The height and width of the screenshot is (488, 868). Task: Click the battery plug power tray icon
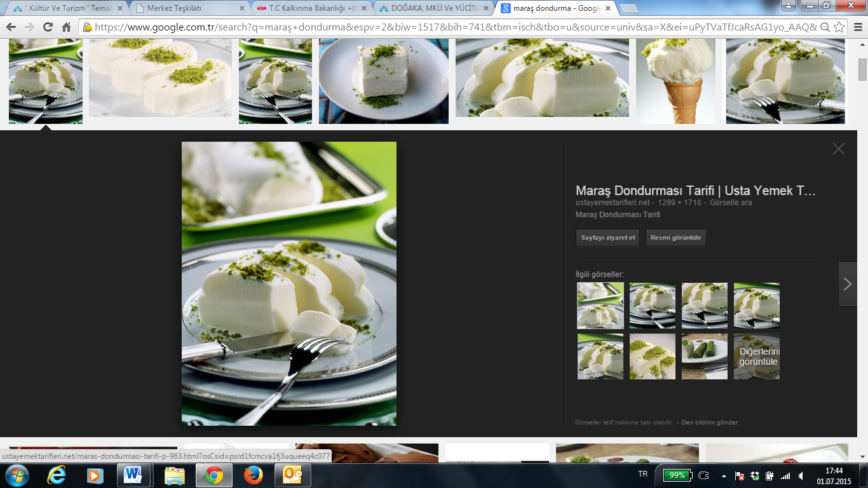(x=770, y=476)
